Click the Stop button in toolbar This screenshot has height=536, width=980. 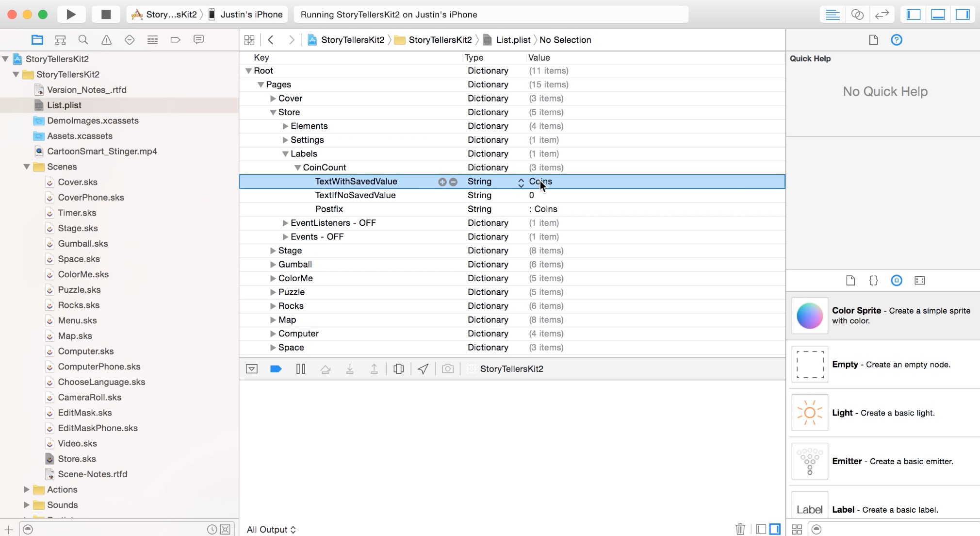pyautogui.click(x=106, y=14)
